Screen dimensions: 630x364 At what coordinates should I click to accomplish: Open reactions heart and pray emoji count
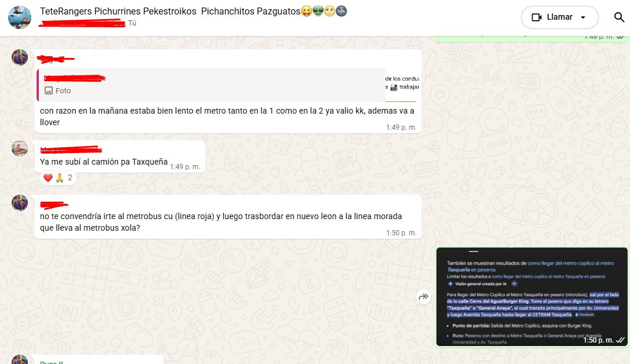(x=59, y=177)
